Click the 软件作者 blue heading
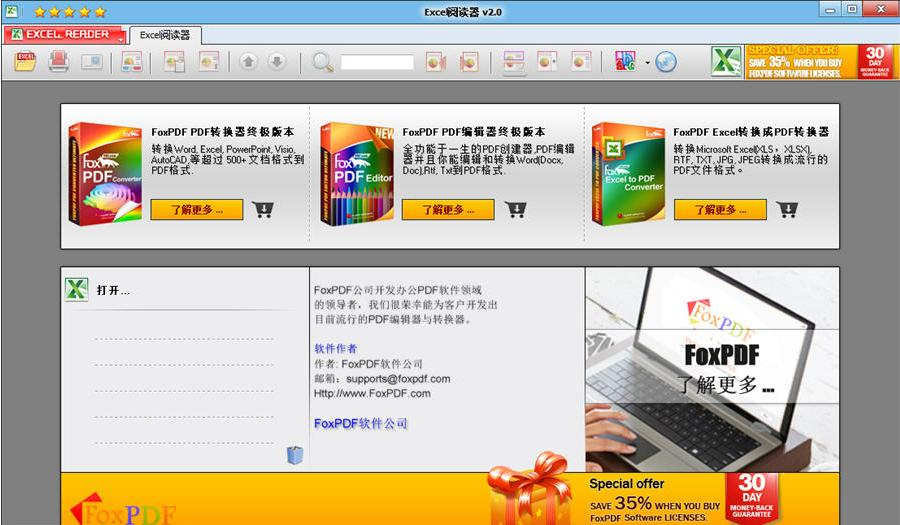Image resolution: width=900 pixels, height=525 pixels. [x=335, y=348]
